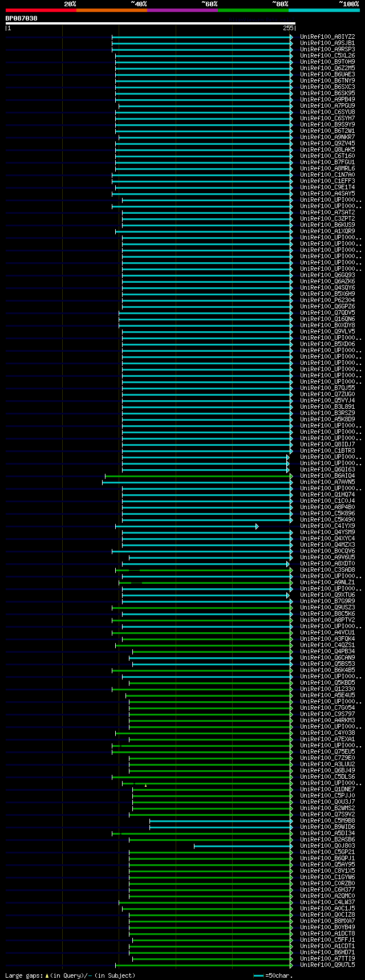Open hit UniRef100_A9RSP3
This screenshot has width=365, height=980.
tap(327, 50)
